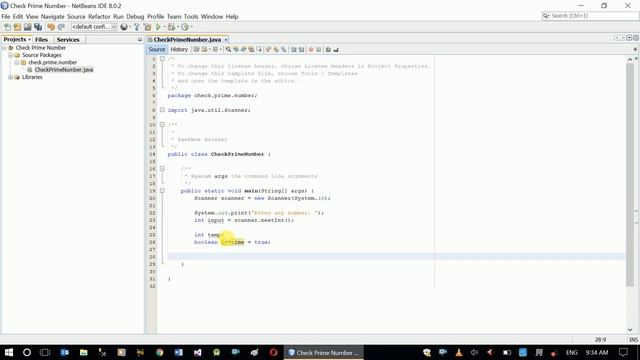
Task: Open the Word taskbar icon
Action: pos(179,352)
